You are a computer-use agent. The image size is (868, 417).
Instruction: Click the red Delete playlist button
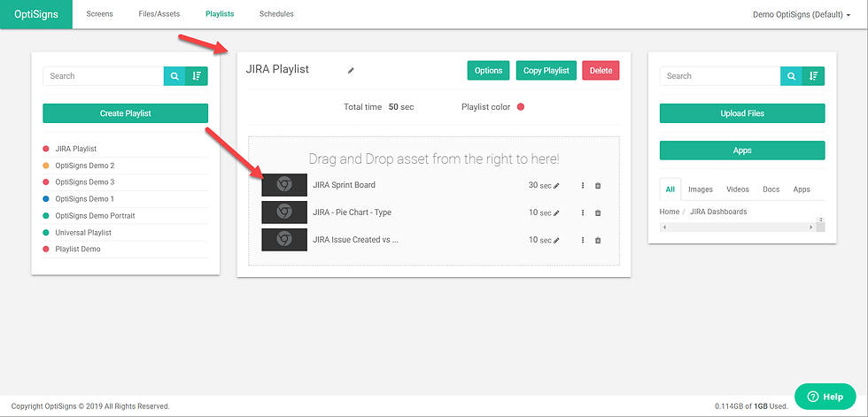pos(601,71)
